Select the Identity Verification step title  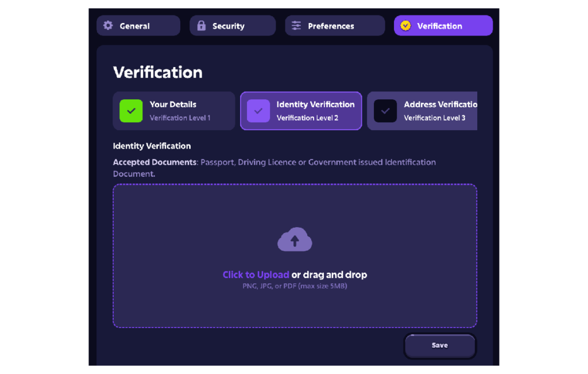[x=315, y=104]
